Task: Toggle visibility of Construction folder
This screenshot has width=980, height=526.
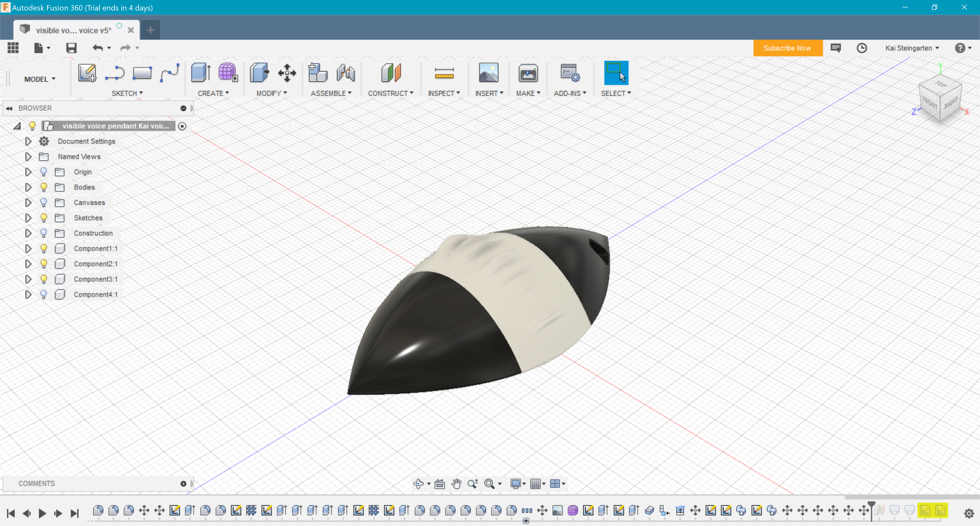Action: pos(43,233)
